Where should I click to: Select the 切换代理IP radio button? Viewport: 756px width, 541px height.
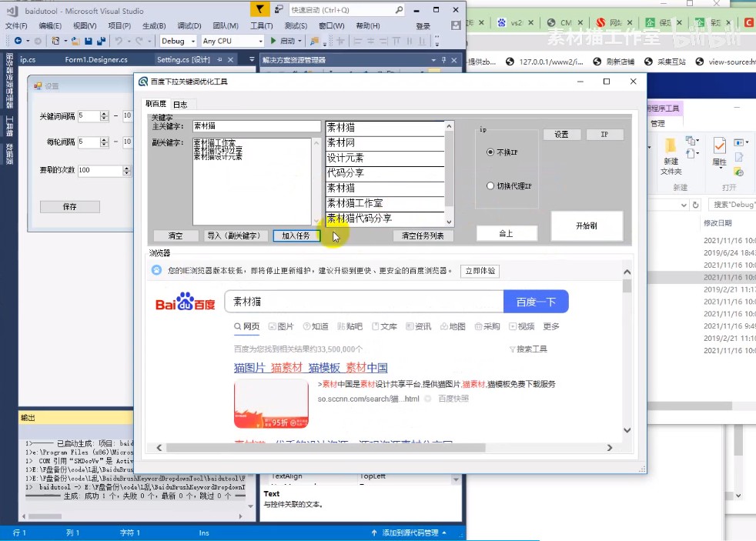[490, 186]
